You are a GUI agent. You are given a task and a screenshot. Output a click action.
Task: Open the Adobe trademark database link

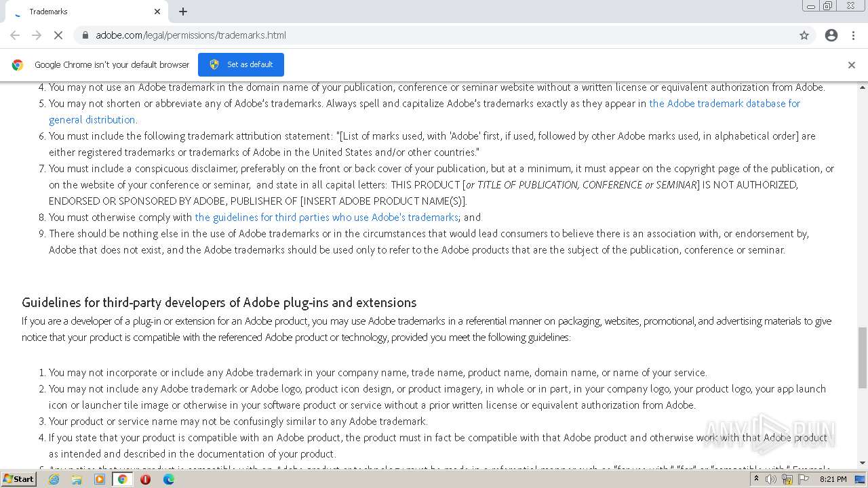[x=724, y=104]
